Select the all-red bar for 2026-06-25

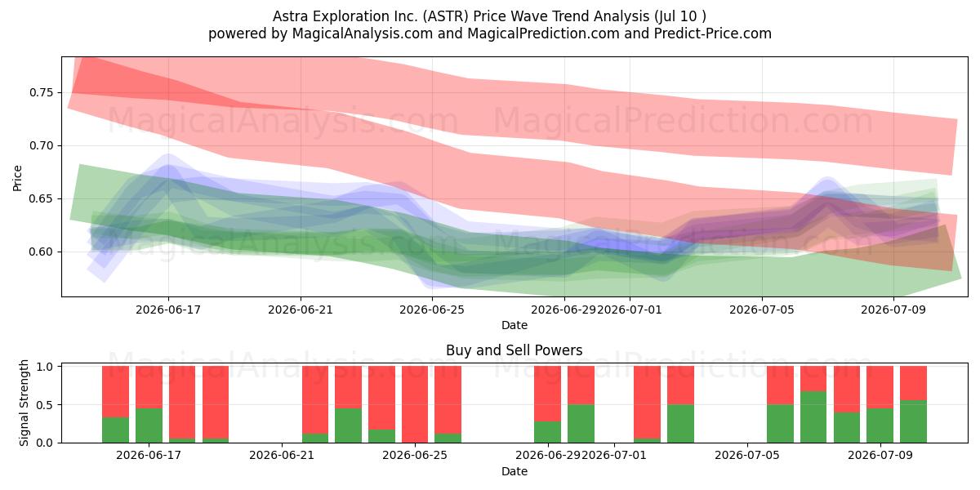tap(415, 404)
